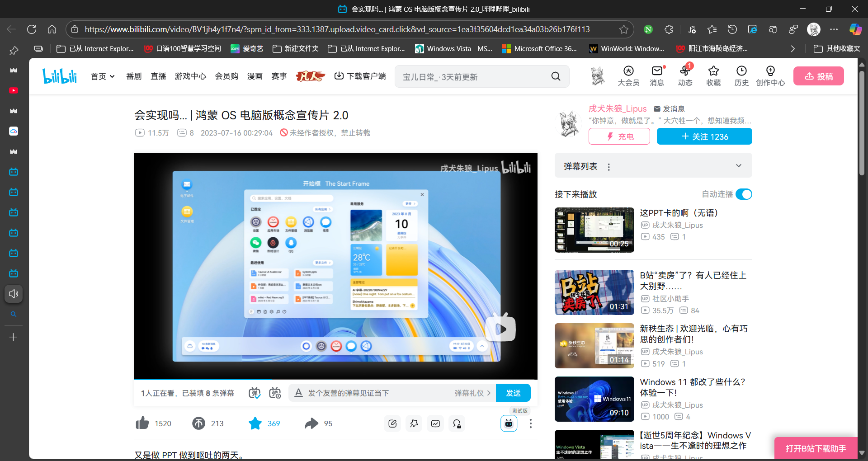
Task: Click the user avatar in the bilibili header
Action: click(x=598, y=76)
